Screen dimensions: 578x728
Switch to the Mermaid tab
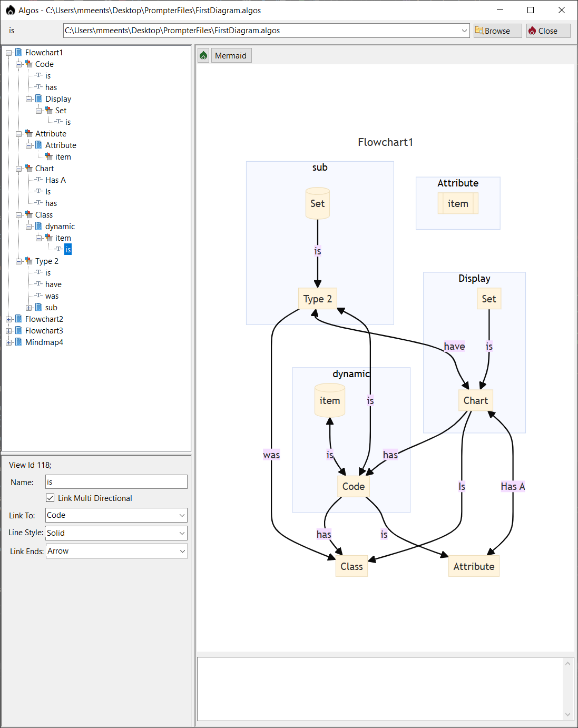click(231, 55)
